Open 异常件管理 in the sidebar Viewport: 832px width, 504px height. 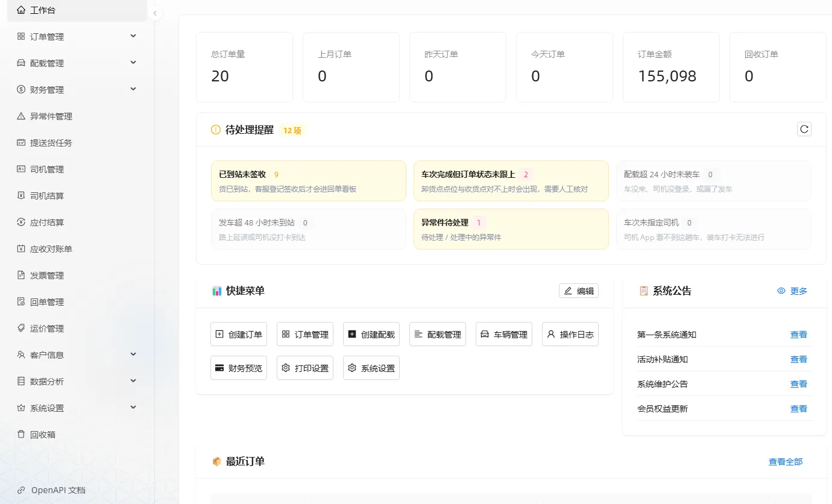[77, 116]
